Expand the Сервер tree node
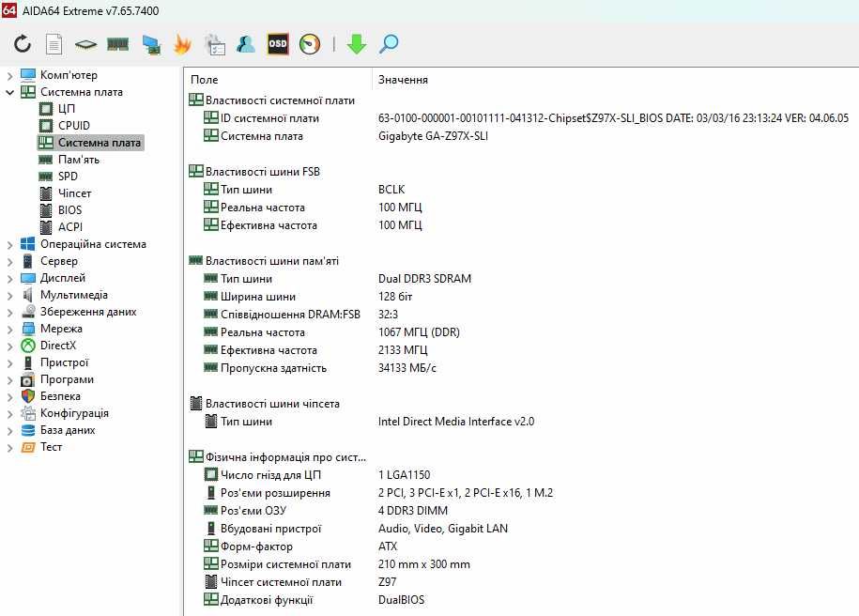Viewport: 859px width, 616px height. (9, 262)
